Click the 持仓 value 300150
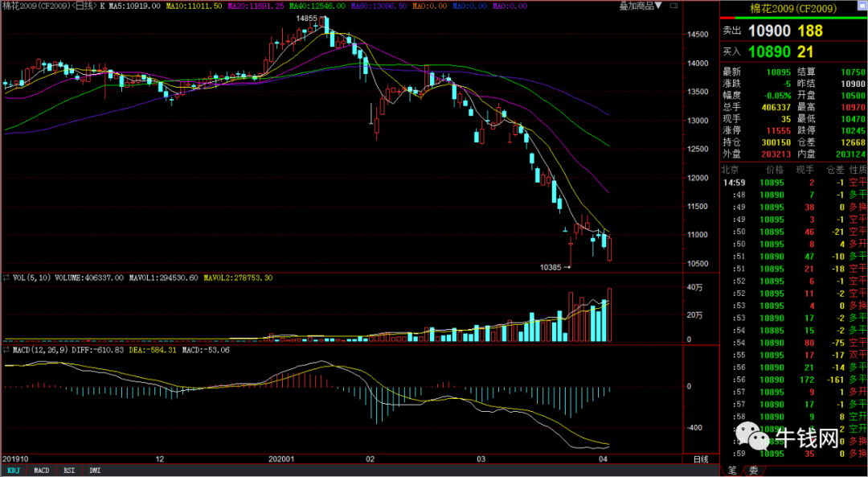 coord(776,142)
